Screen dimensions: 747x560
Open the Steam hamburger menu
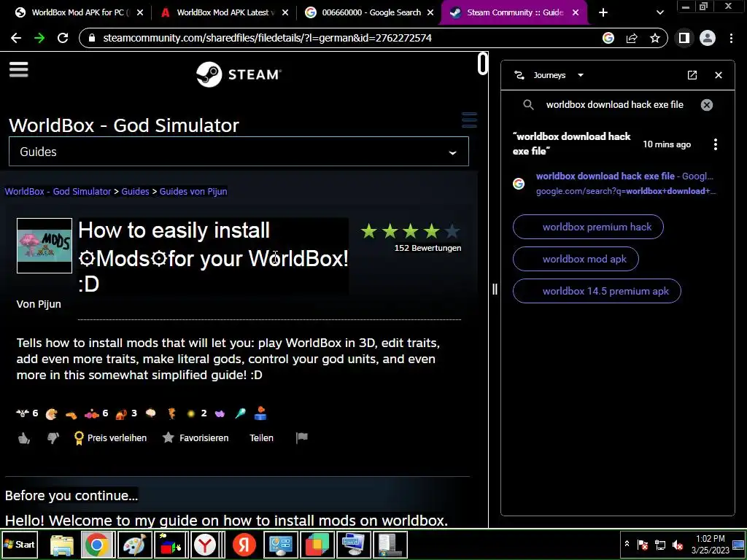[x=18, y=69]
